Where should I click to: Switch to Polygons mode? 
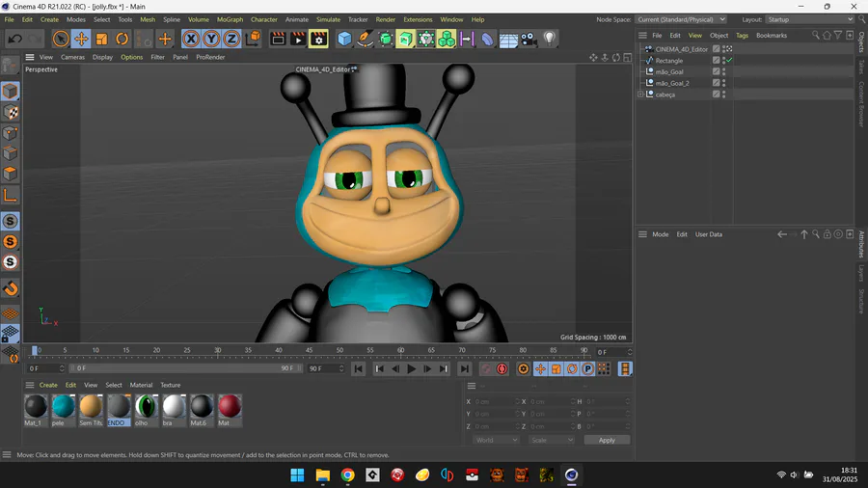click(10, 174)
